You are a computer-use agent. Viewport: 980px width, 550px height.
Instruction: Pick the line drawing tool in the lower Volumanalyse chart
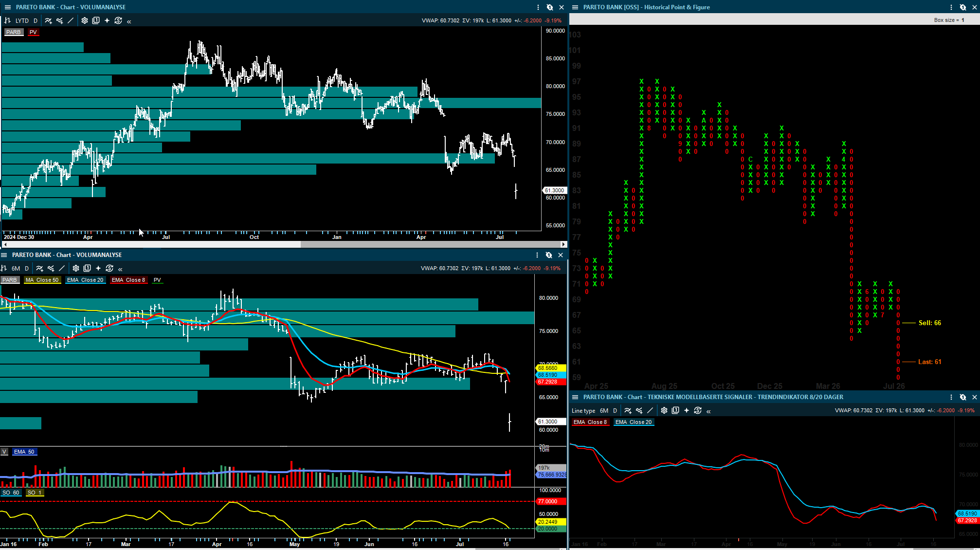coord(62,268)
